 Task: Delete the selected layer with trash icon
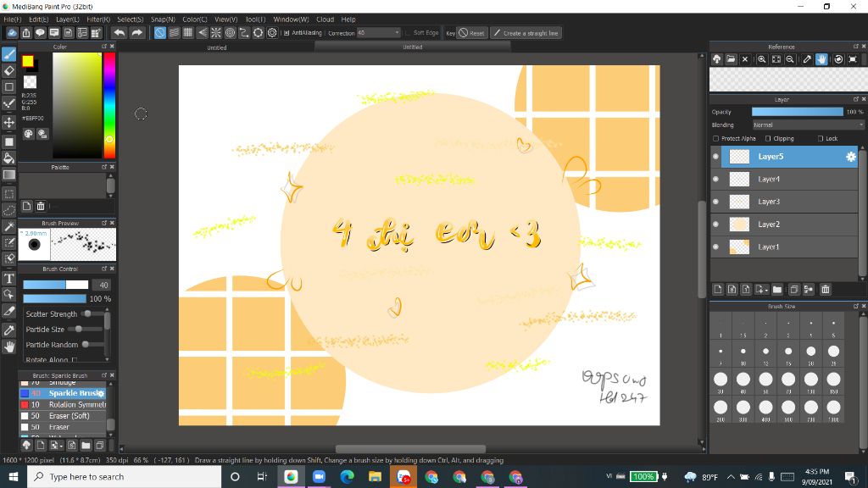point(826,290)
